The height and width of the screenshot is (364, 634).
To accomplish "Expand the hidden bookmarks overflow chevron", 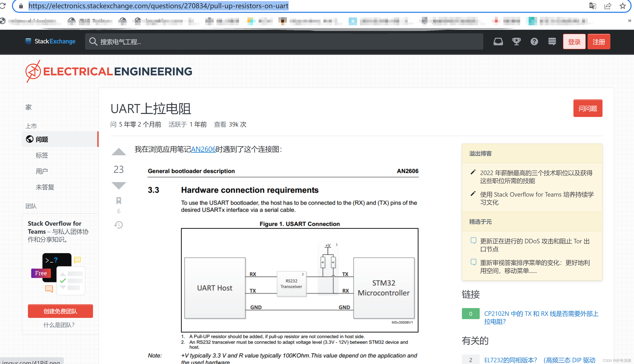I will [630, 21].
